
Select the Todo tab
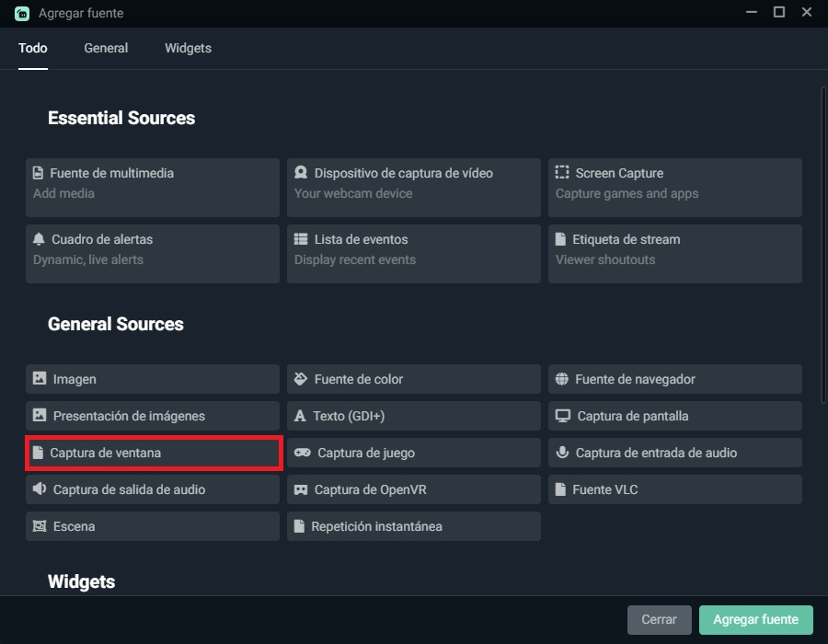click(33, 48)
